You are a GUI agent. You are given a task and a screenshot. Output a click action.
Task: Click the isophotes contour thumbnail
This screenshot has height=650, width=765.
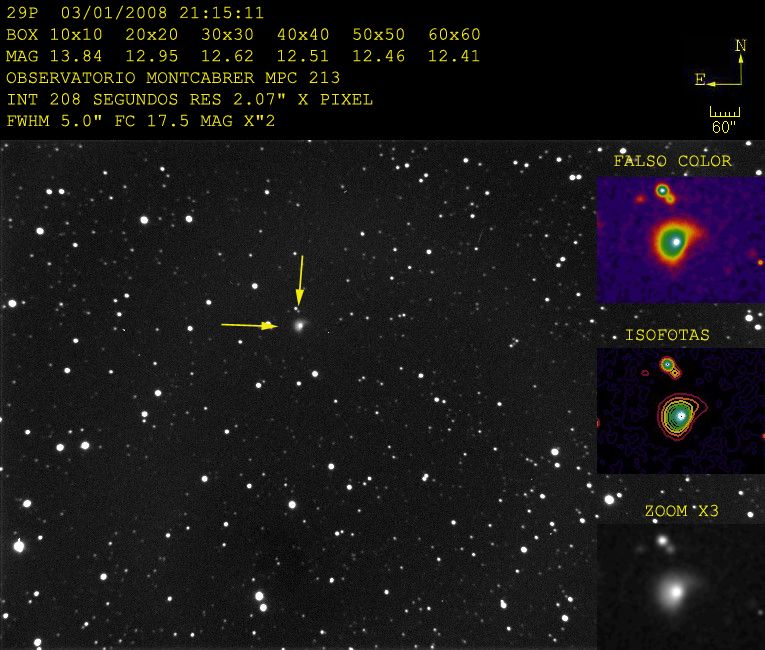pyautogui.click(x=681, y=411)
